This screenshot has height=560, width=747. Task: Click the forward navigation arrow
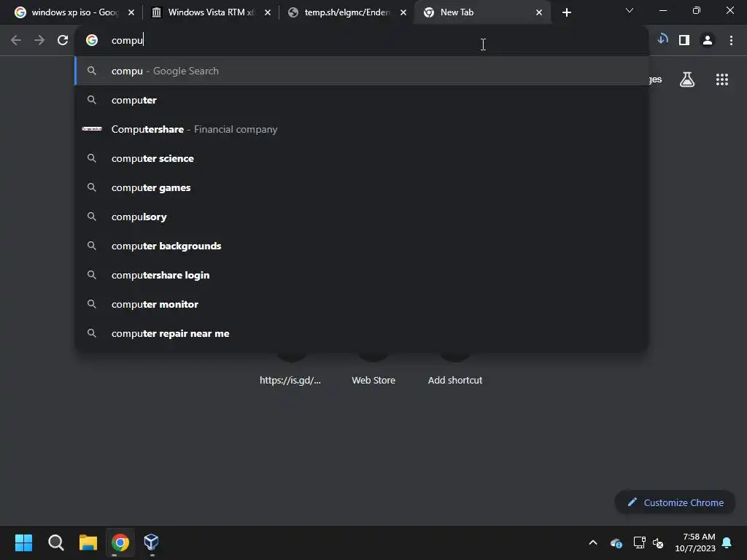(x=39, y=41)
